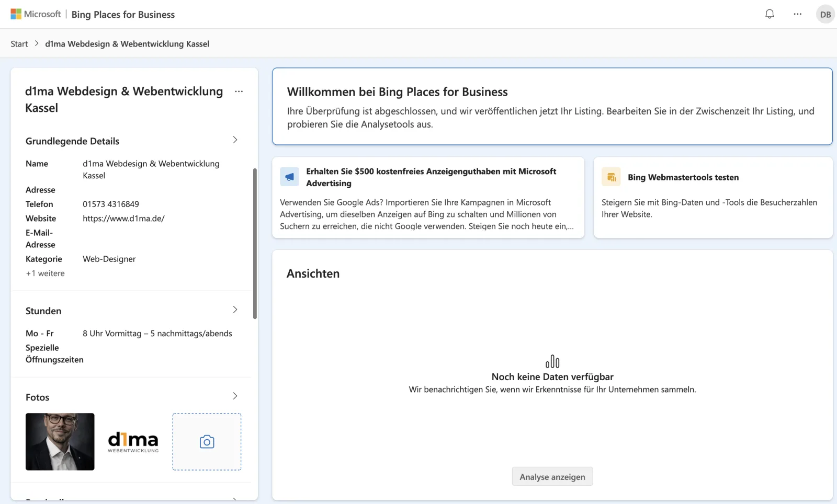This screenshot has width=837, height=504.
Task: Click the camera icon to add photo
Action: (x=207, y=442)
